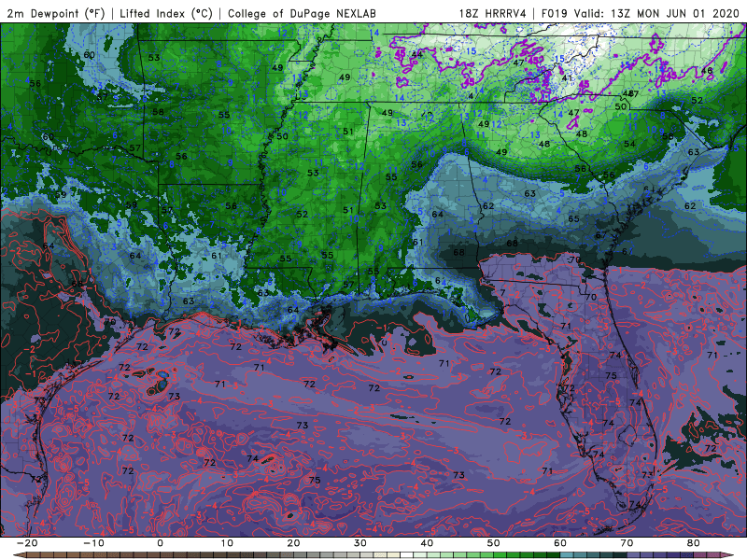Screen dimensions: 747x560
Task: Click the "18Z HRRRV4" model run label
Action: pyautogui.click(x=493, y=13)
